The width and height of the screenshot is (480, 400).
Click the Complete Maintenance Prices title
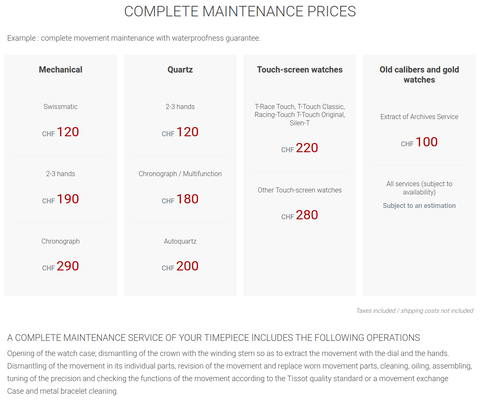click(240, 12)
